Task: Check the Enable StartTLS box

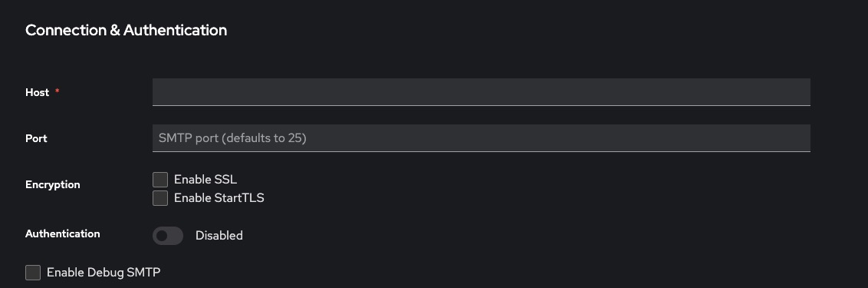Action: (160, 198)
